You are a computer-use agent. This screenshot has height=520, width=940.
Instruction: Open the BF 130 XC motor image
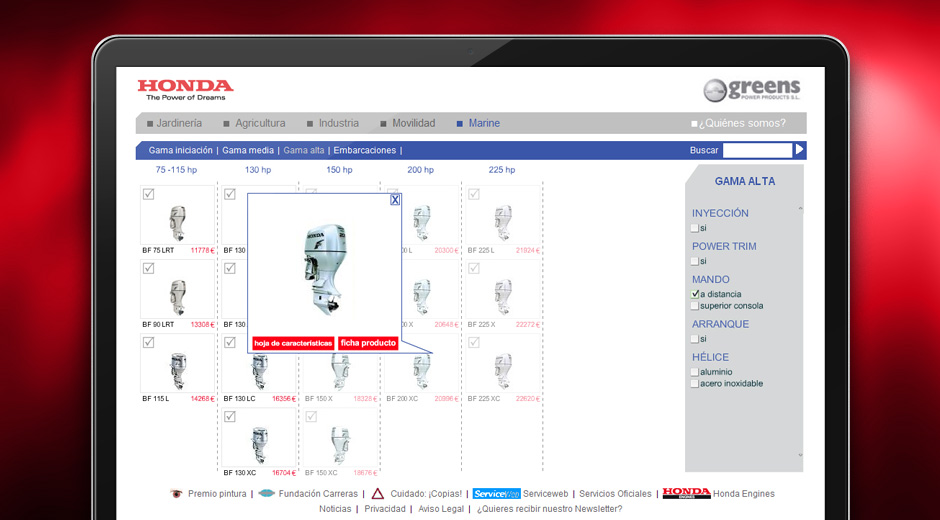point(259,446)
